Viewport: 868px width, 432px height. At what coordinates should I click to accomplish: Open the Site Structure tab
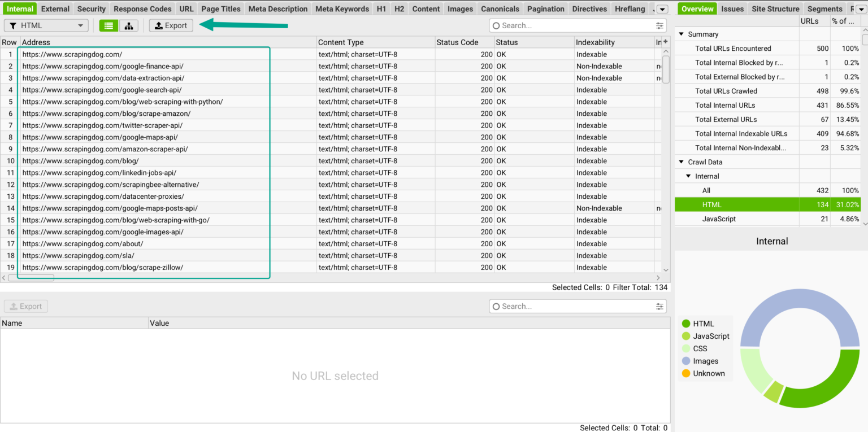point(775,8)
